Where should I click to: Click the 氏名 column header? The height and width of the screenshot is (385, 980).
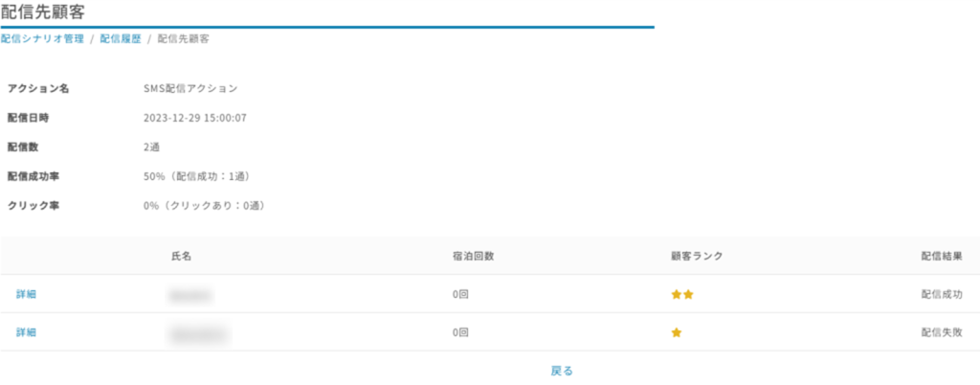[x=182, y=257]
